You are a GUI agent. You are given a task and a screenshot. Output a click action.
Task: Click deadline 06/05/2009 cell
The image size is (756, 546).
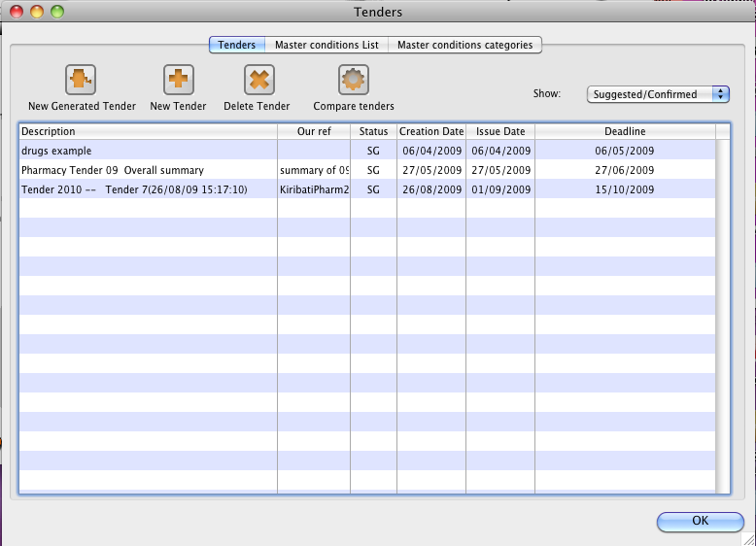(x=625, y=151)
